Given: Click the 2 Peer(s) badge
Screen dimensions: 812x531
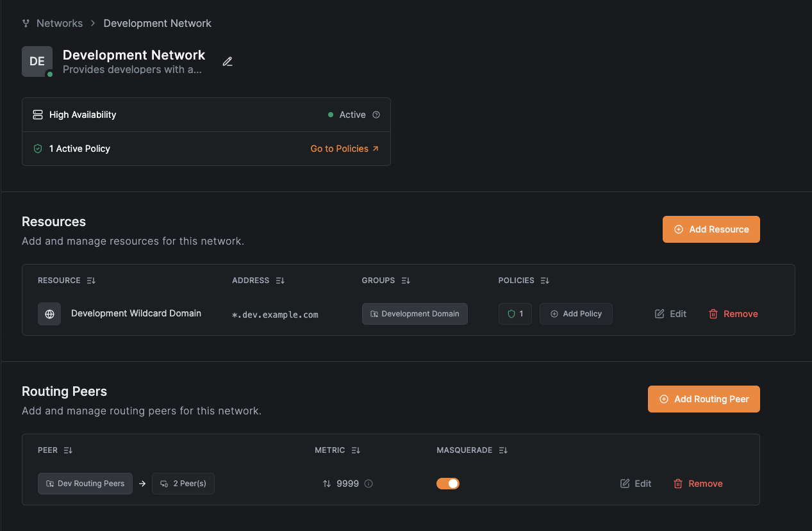Looking at the screenshot, I should (183, 484).
